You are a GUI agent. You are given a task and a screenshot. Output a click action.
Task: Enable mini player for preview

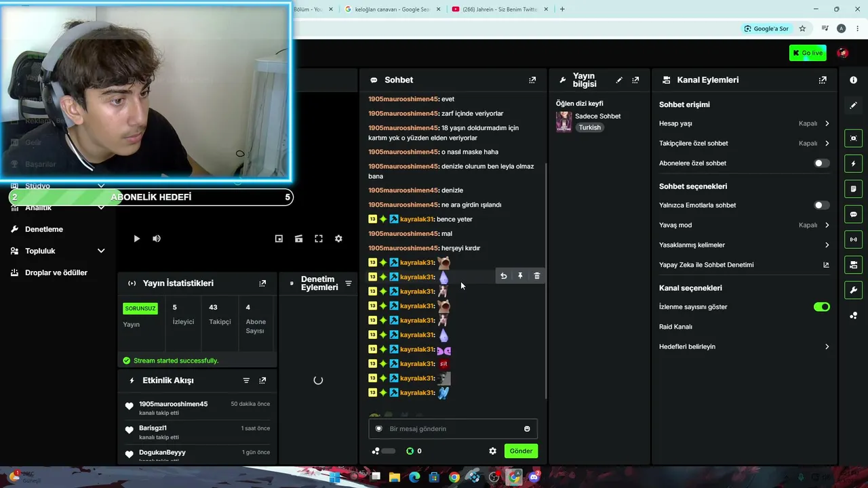279,239
